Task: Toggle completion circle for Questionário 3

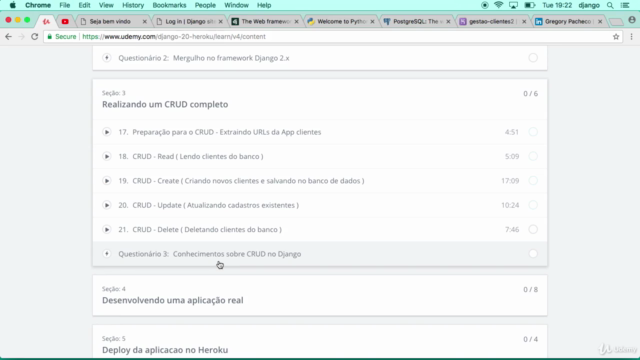Action: point(533,253)
